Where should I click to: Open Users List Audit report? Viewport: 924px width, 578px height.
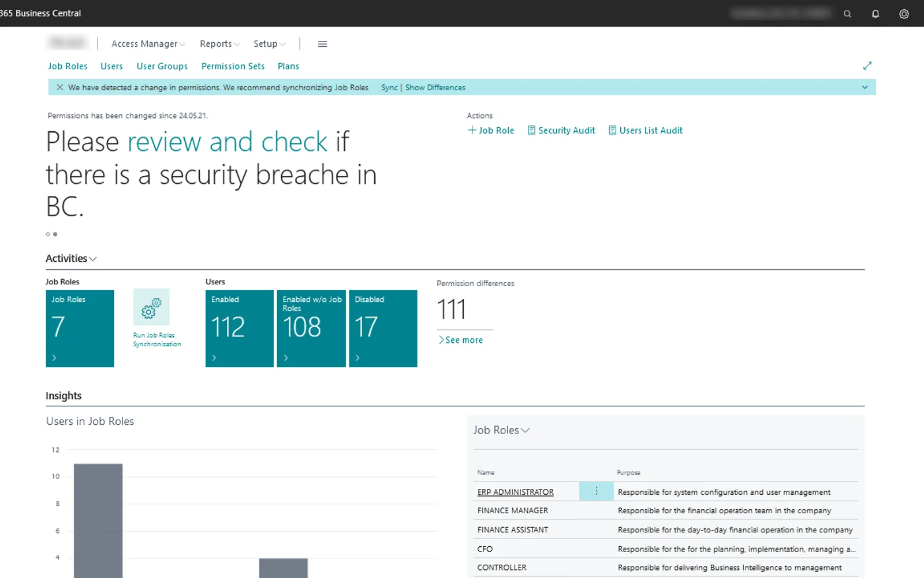pyautogui.click(x=646, y=131)
